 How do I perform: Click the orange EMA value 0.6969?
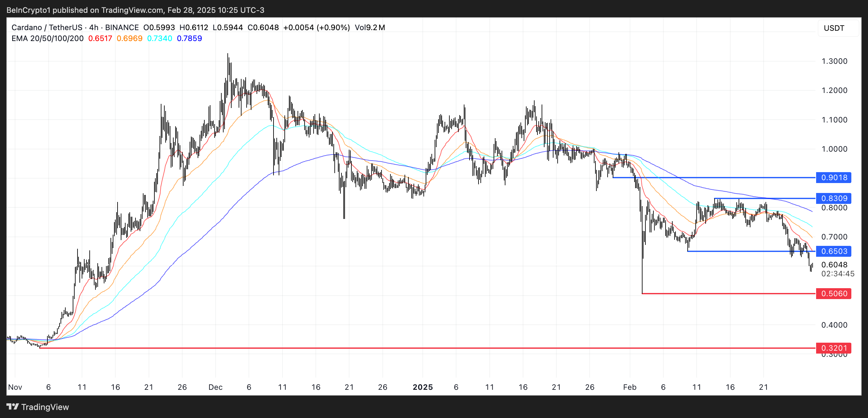pyautogui.click(x=129, y=38)
